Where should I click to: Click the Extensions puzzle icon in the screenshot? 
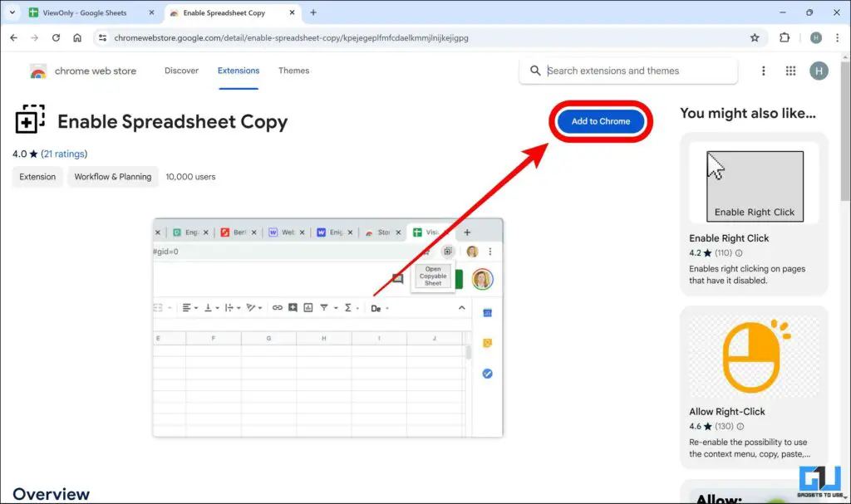coord(784,37)
